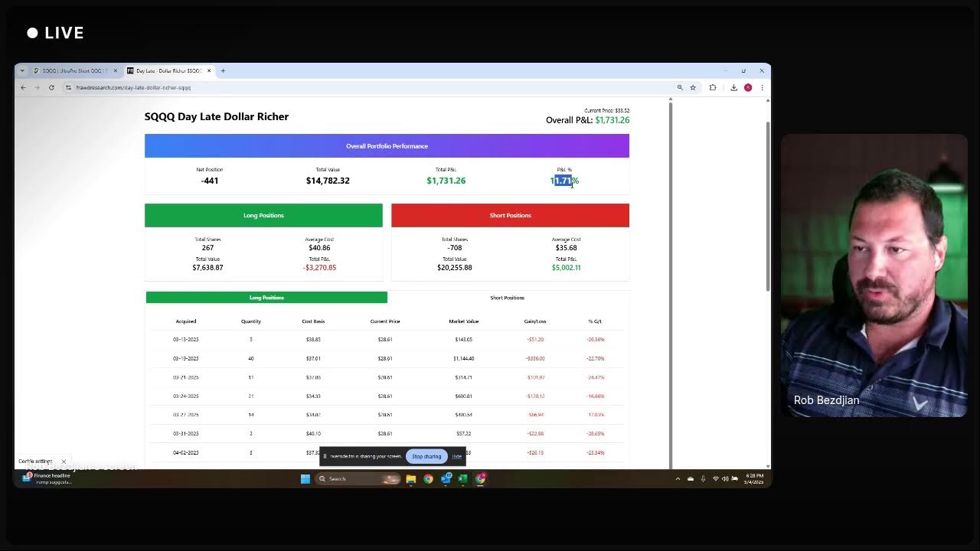This screenshot has height=551, width=980.
Task: Click the Quantity column header
Action: coord(251,321)
